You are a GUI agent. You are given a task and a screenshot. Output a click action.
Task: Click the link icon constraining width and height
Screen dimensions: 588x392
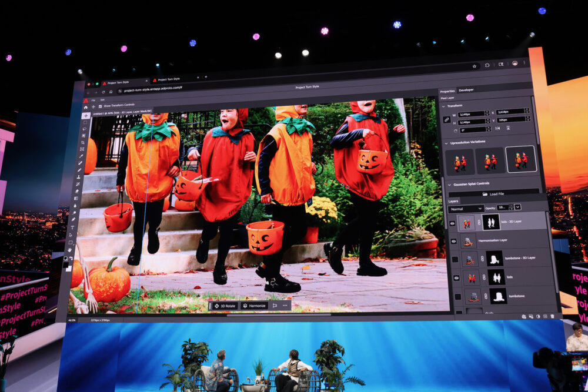pyautogui.click(x=447, y=119)
